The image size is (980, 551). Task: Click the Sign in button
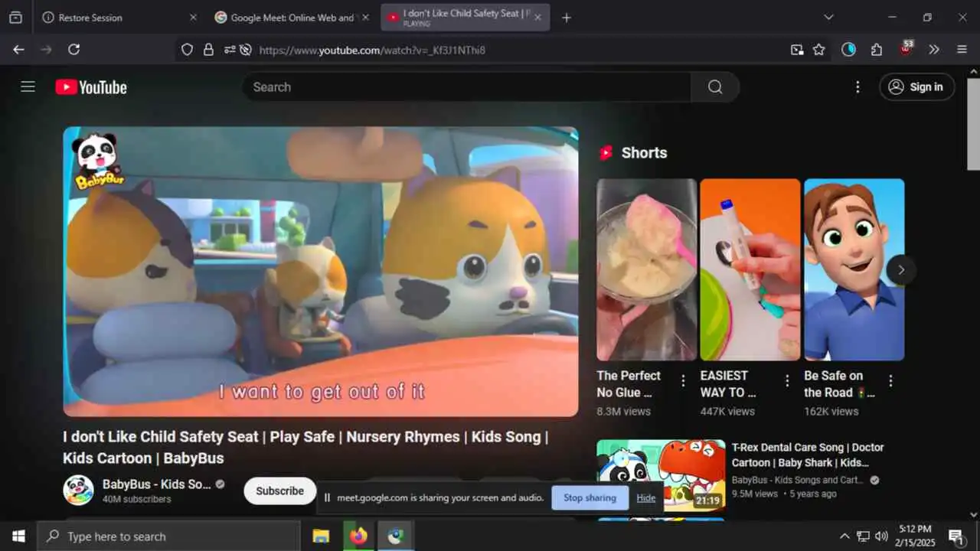(916, 86)
